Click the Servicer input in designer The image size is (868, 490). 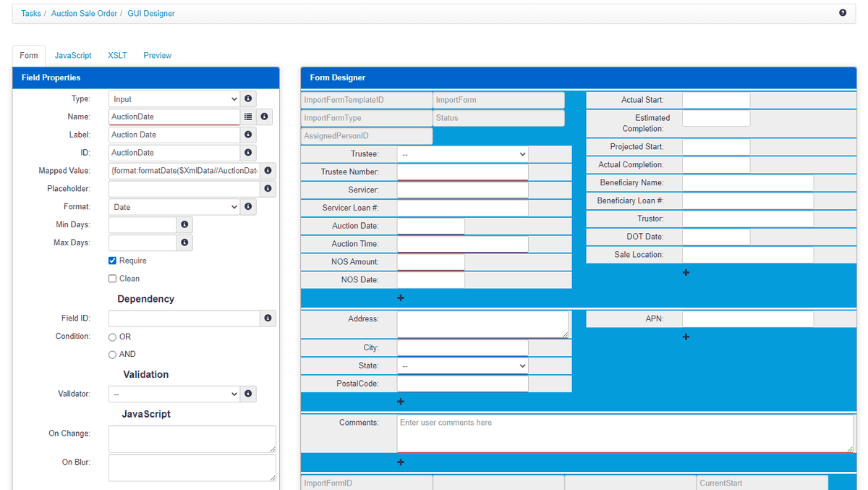[463, 190]
